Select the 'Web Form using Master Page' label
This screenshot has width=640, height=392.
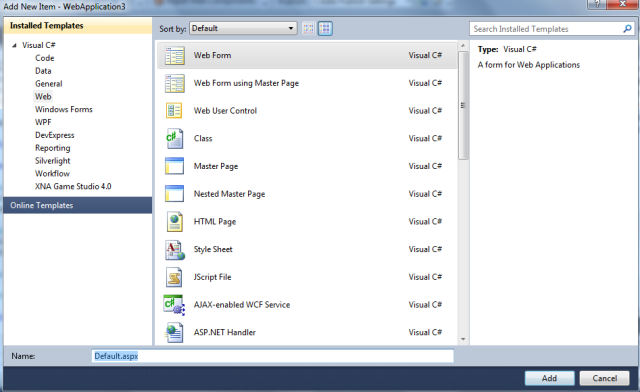pyautogui.click(x=246, y=83)
